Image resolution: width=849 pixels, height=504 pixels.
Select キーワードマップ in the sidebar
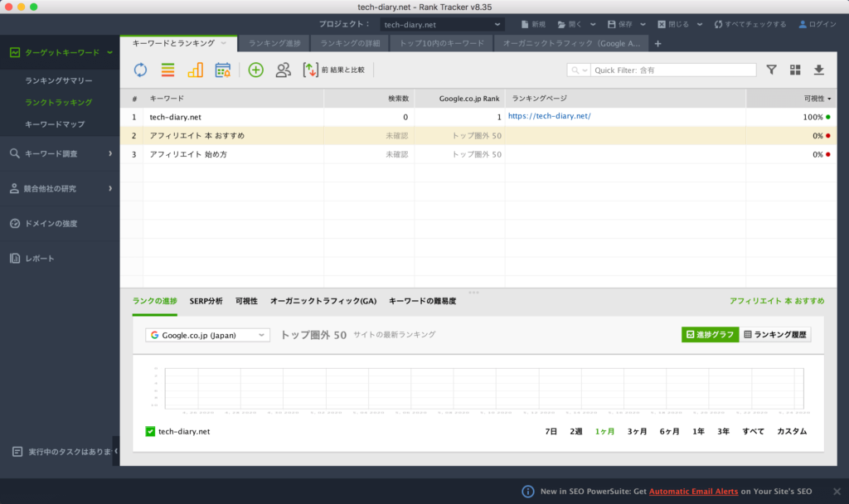[x=55, y=124]
